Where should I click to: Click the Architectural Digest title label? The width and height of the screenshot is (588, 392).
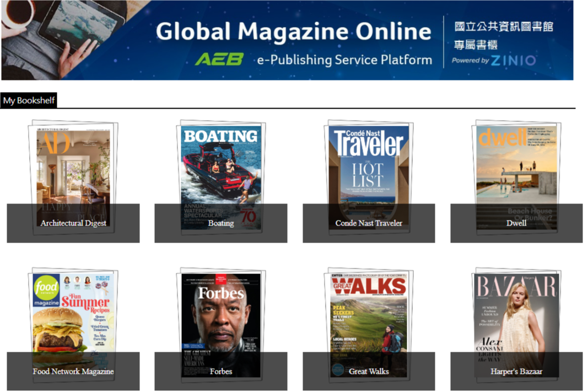click(73, 223)
